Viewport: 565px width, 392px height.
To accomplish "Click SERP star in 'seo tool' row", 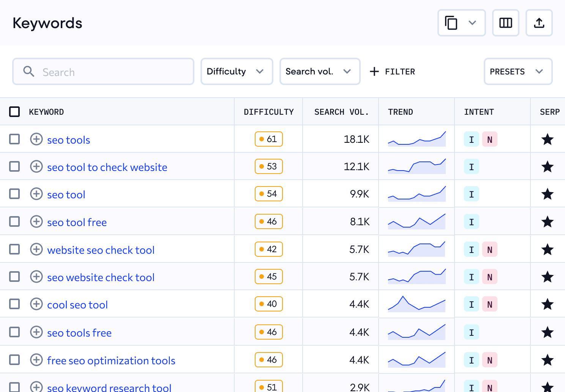I will [x=548, y=194].
